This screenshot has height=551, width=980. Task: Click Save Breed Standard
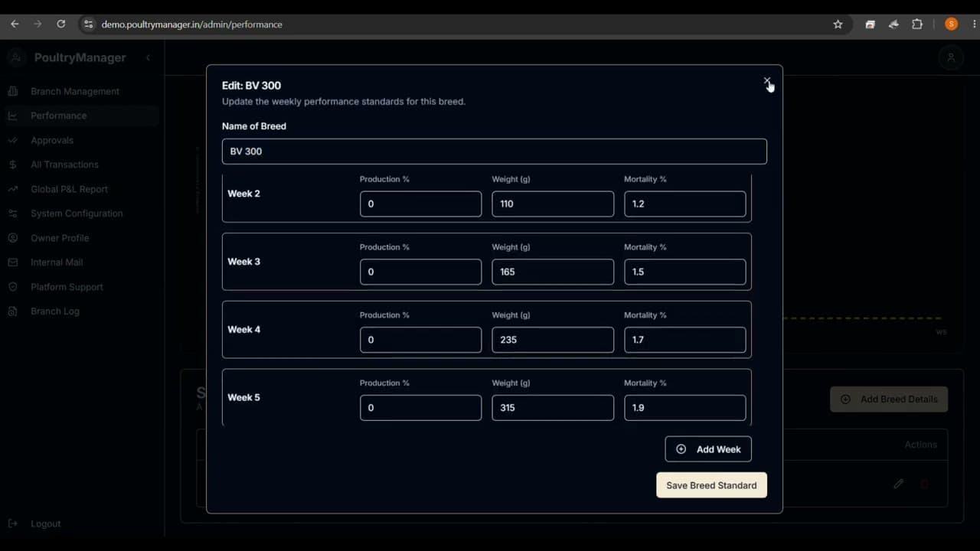point(711,485)
